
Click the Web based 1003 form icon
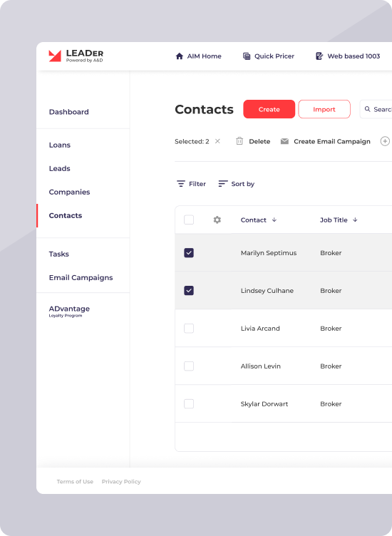coord(319,56)
